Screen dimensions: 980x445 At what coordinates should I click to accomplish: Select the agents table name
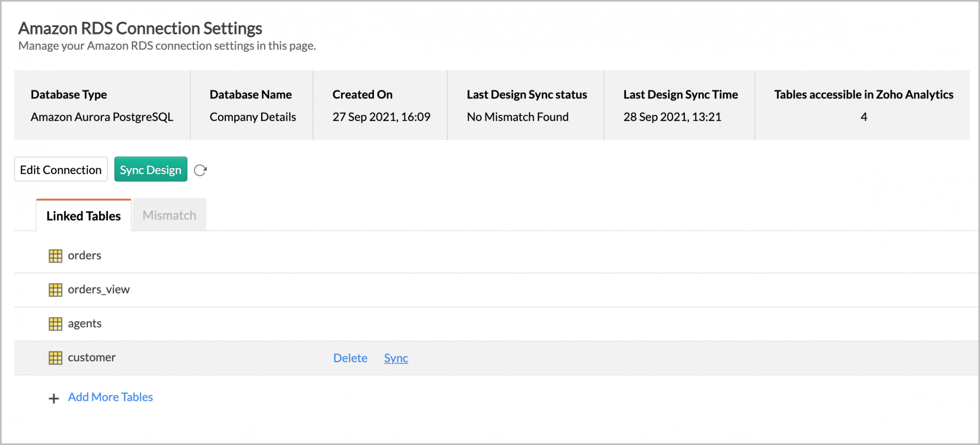pyautogui.click(x=85, y=324)
